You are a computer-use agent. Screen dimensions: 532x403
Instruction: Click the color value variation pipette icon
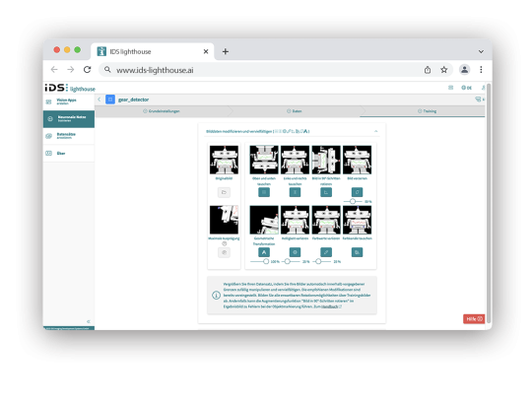tap(326, 252)
